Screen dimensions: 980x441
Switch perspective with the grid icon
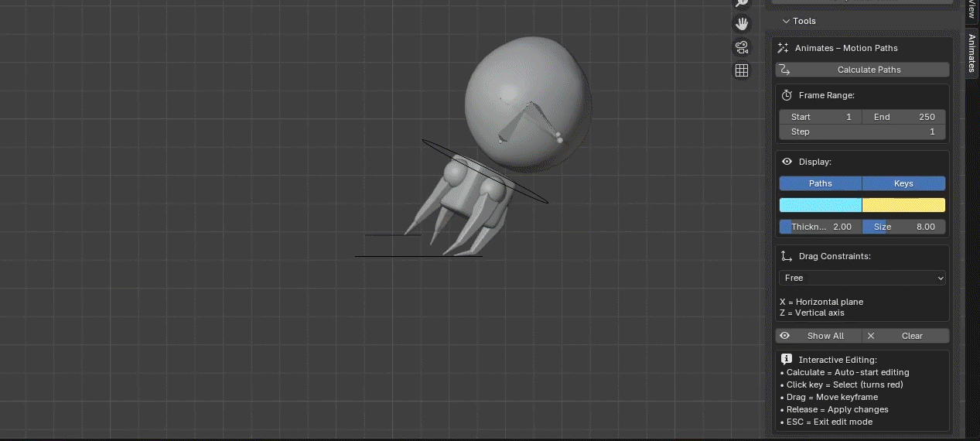[742, 70]
